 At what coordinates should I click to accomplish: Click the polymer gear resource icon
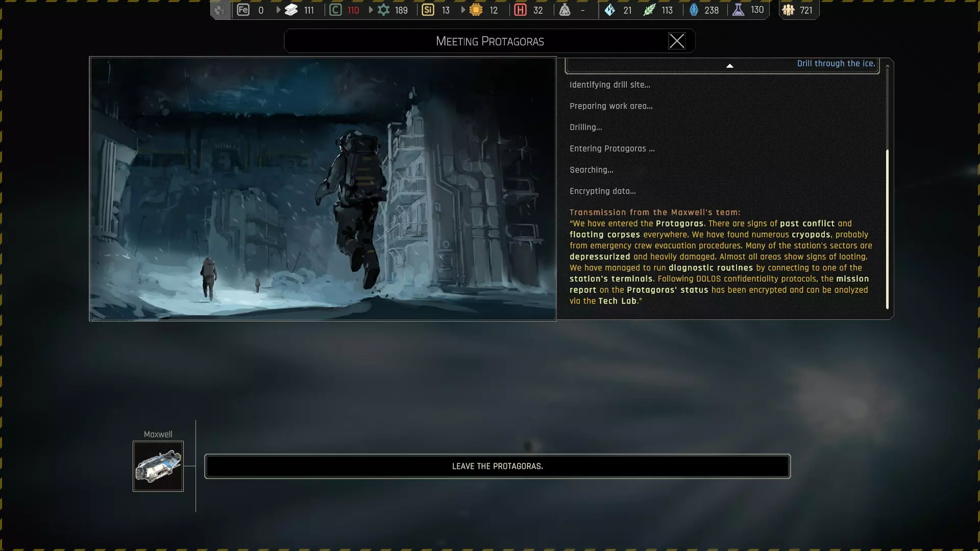pyautogui.click(x=383, y=10)
